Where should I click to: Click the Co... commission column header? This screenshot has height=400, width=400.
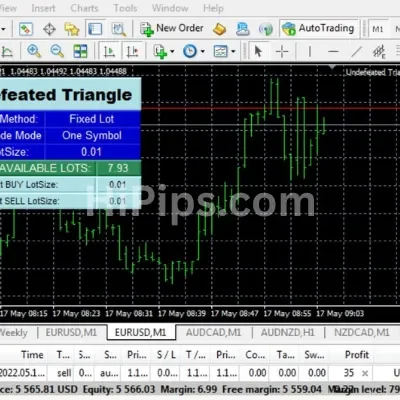point(255,355)
